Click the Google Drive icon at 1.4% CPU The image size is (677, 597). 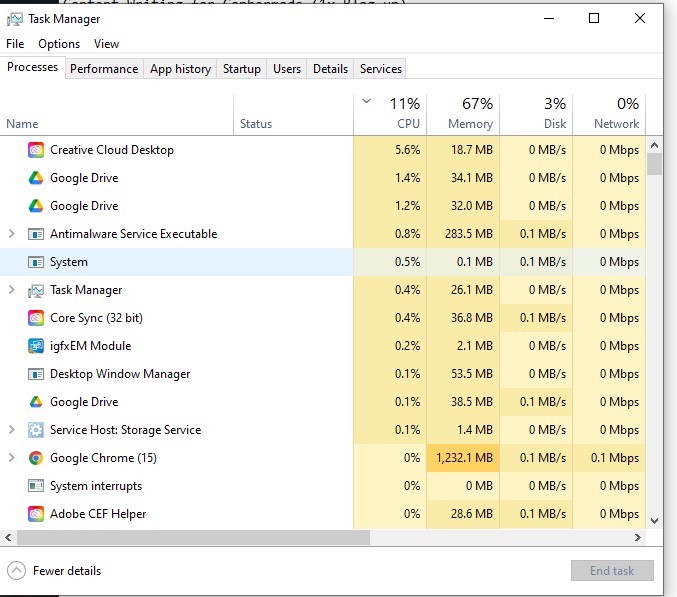click(36, 178)
